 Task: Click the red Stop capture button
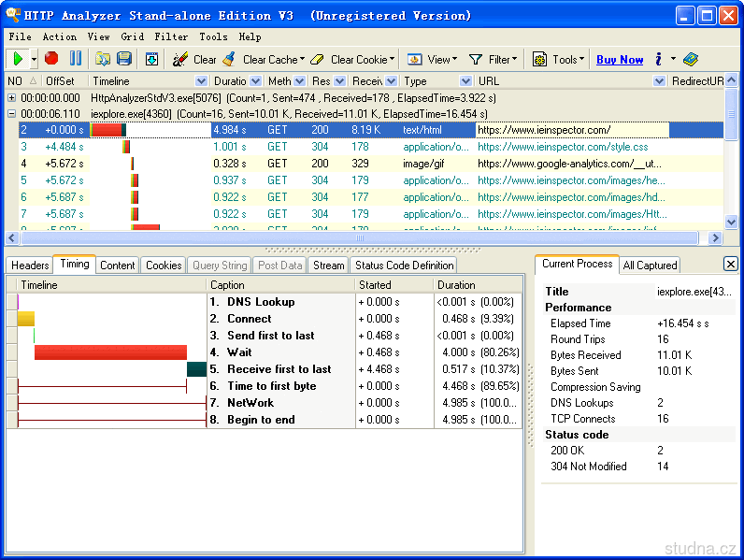(51, 59)
